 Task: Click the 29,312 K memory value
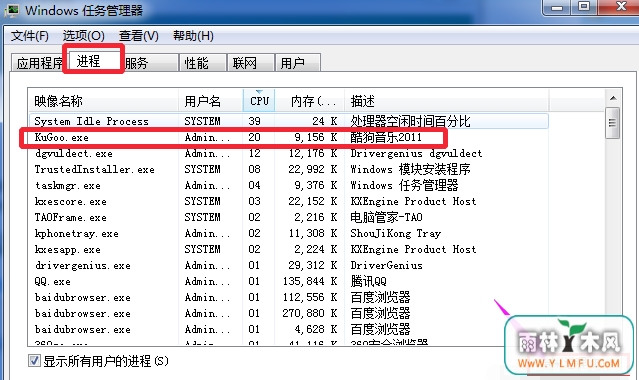(x=313, y=265)
